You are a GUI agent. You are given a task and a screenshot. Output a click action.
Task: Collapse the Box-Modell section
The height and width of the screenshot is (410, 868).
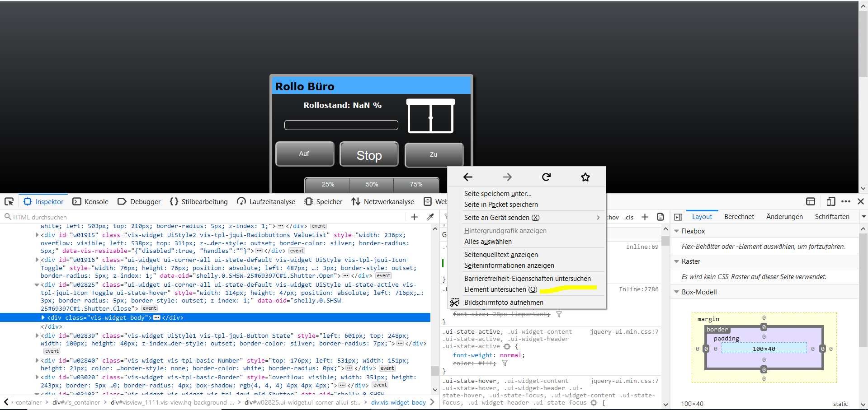coord(677,292)
